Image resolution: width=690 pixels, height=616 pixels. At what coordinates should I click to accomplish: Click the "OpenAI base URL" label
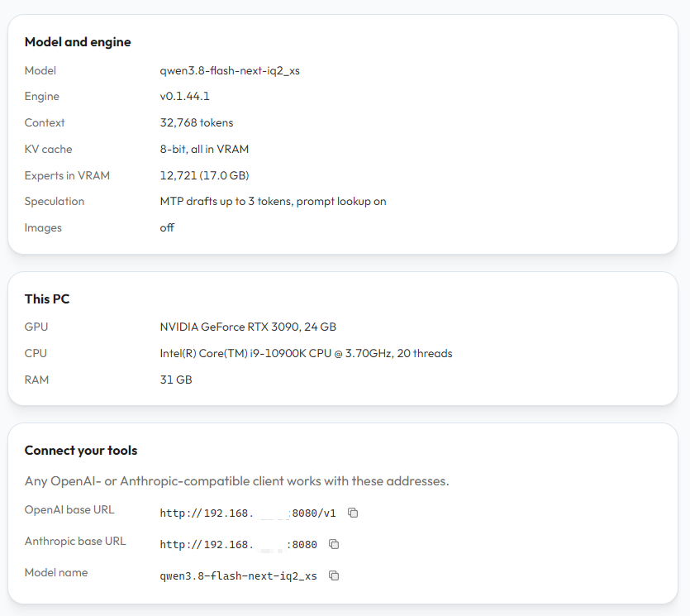pyautogui.click(x=69, y=509)
